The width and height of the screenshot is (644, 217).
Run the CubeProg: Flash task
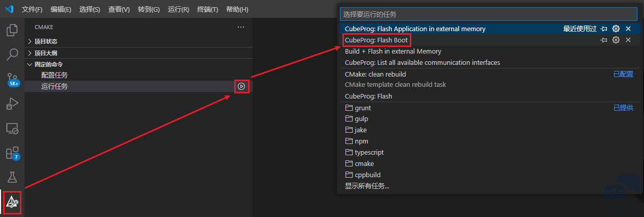pyautogui.click(x=490, y=96)
